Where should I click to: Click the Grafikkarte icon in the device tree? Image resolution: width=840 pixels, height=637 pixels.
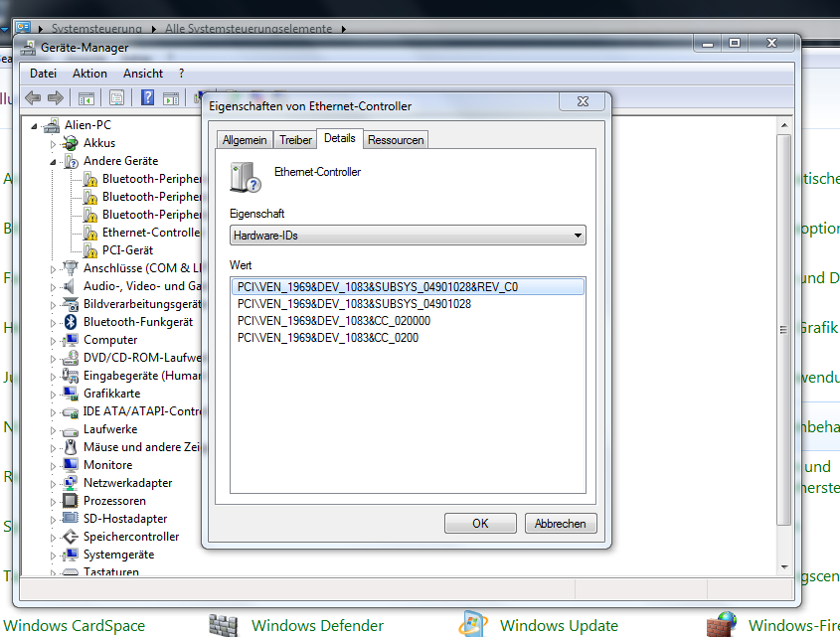[71, 394]
